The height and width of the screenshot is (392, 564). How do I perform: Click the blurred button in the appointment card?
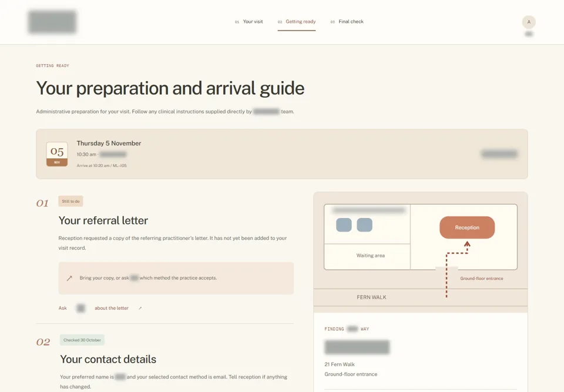tap(499, 154)
